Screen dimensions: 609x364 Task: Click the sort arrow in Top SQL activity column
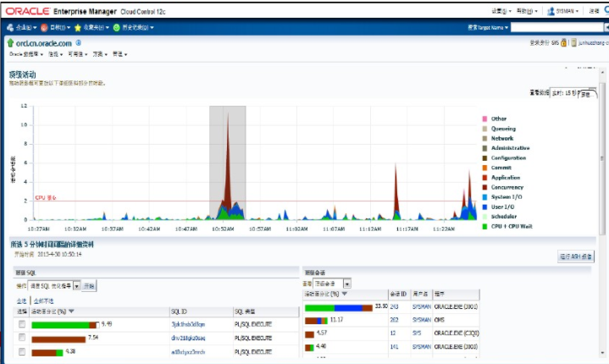click(x=71, y=312)
